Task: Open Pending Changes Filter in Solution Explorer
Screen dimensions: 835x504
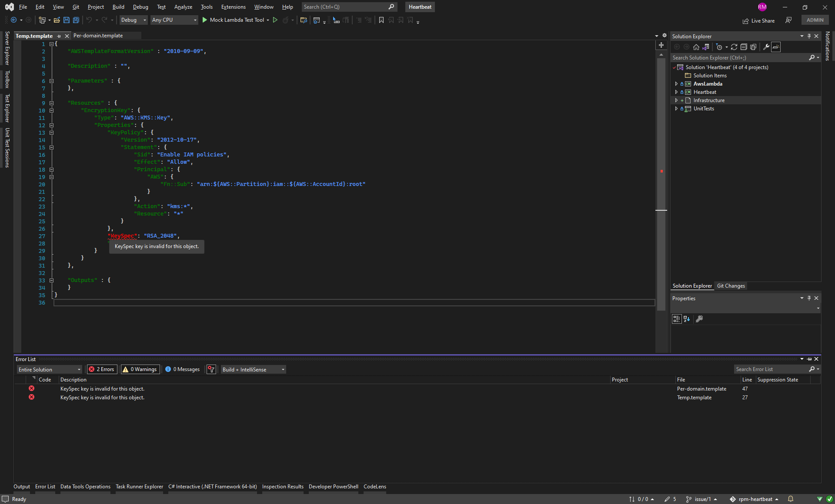Action: (x=719, y=47)
